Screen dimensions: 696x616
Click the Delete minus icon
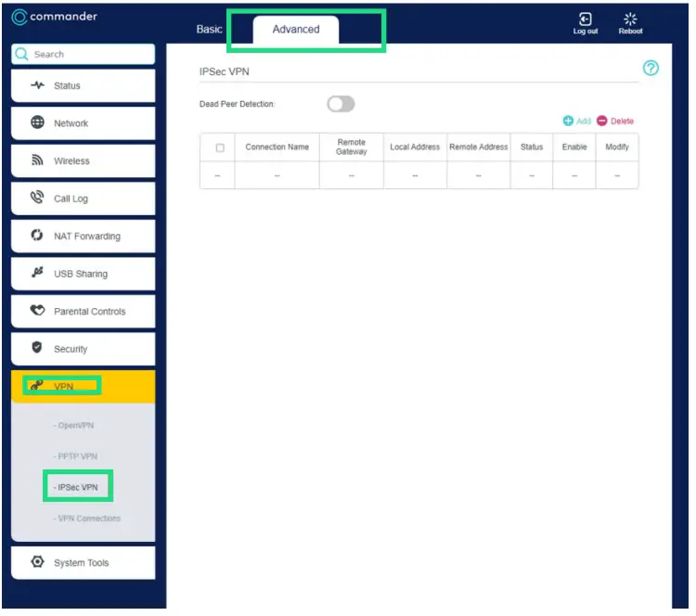[602, 122]
